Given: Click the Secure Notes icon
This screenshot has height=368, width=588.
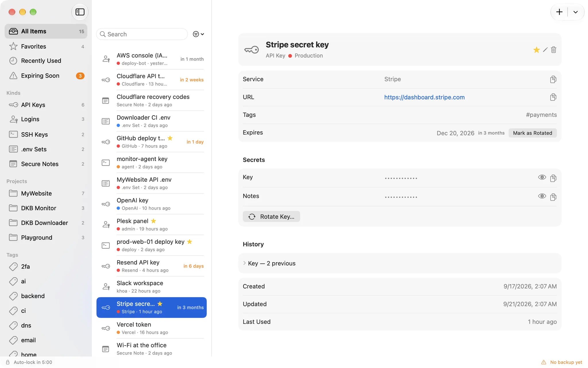Looking at the screenshot, I should [x=13, y=164].
